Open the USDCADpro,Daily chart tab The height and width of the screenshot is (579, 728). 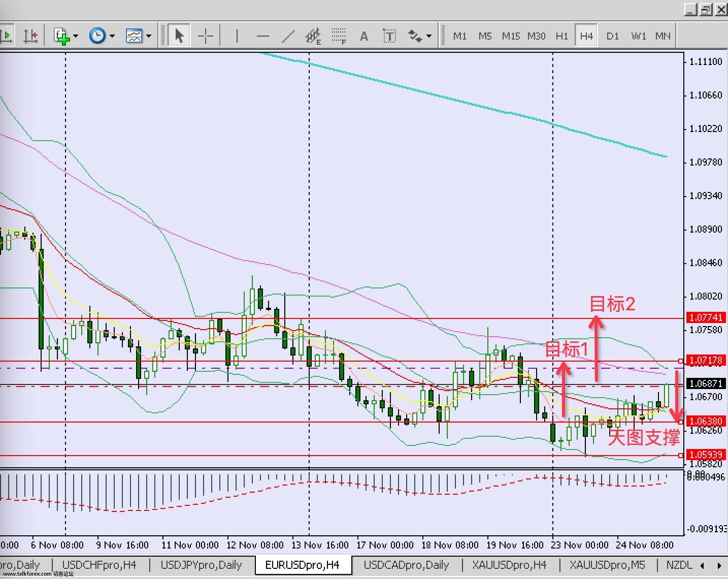pyautogui.click(x=406, y=565)
